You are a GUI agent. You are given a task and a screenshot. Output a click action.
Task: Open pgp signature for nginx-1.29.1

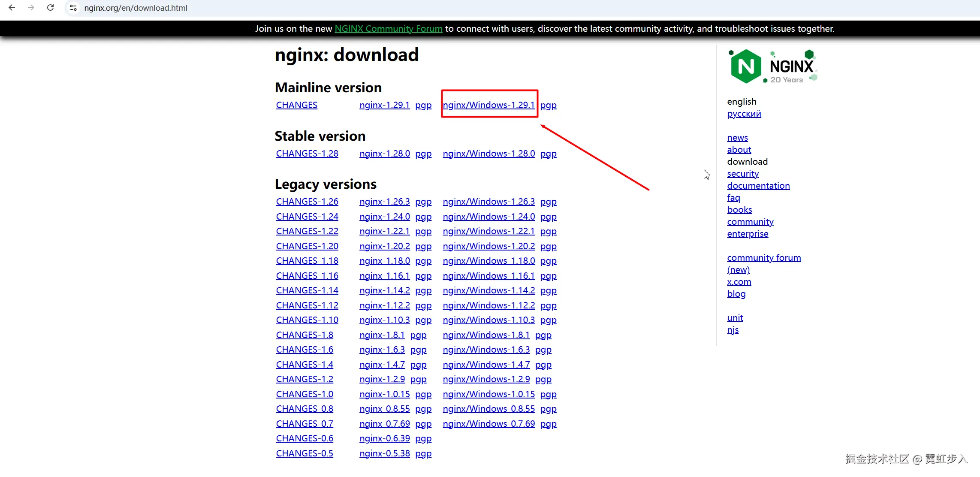point(423,105)
